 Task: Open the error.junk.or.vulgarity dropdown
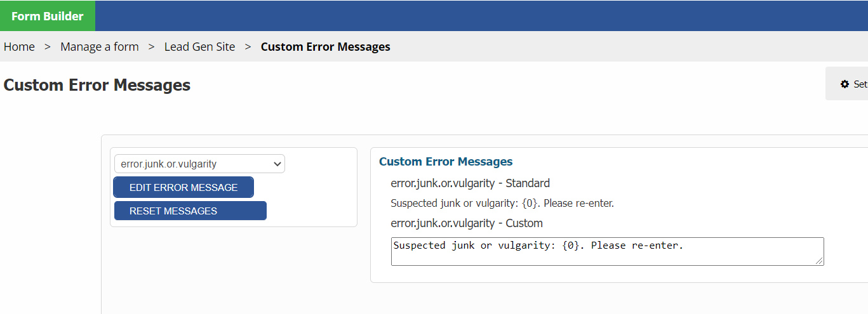pos(199,164)
